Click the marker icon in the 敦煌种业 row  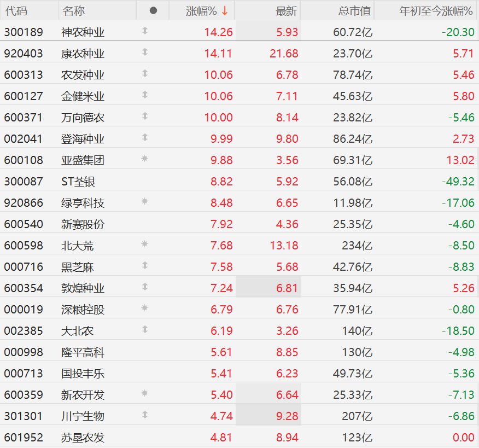click(145, 287)
